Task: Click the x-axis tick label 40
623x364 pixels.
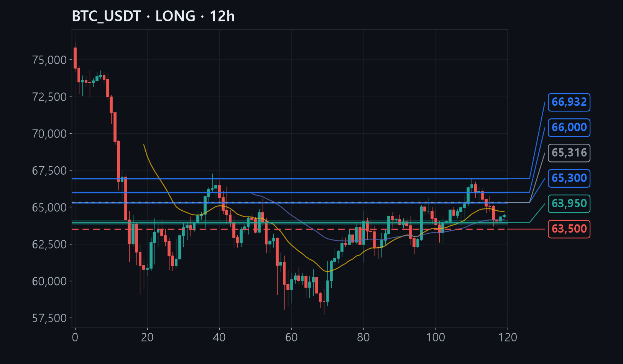Action: coord(219,337)
